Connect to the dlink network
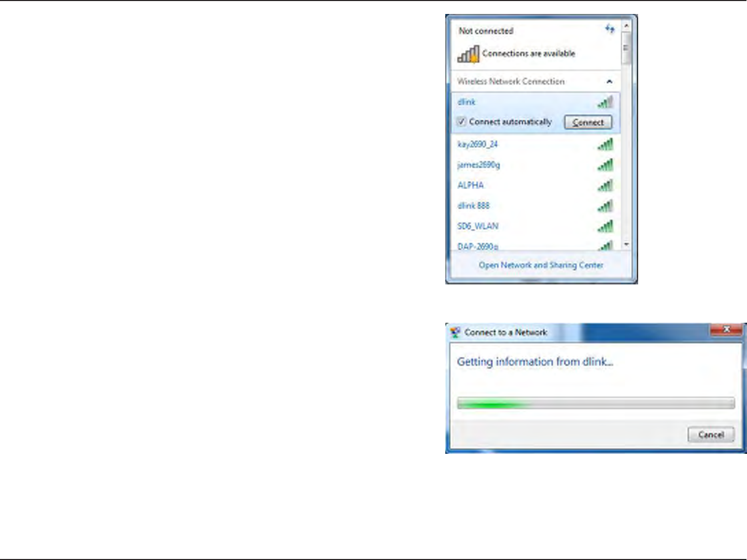The width and height of the screenshot is (747, 560). pos(588,122)
